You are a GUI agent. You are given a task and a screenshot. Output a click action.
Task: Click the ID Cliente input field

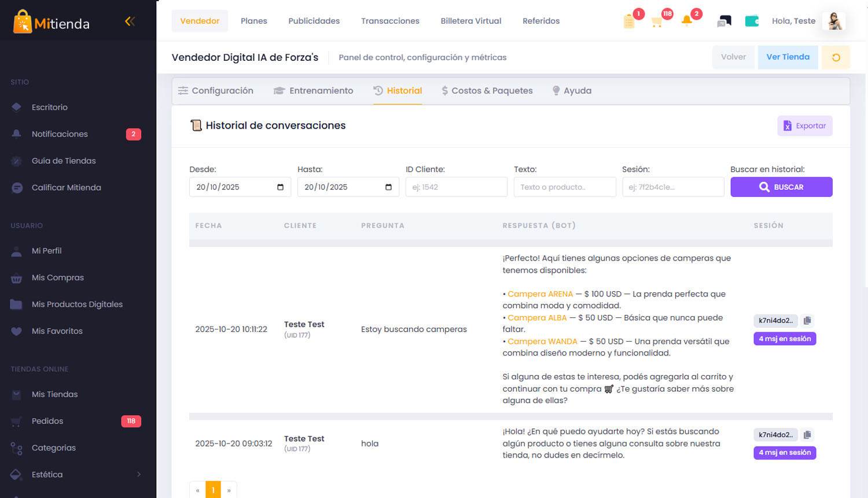[456, 187]
